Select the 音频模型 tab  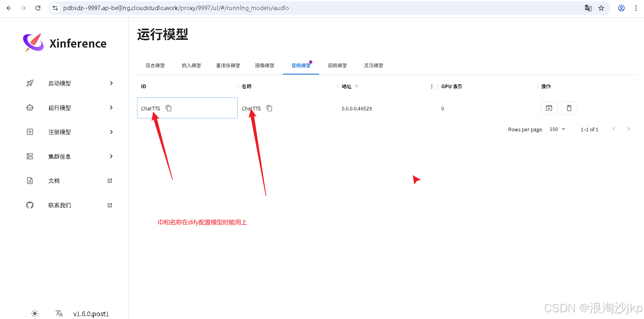tap(301, 65)
